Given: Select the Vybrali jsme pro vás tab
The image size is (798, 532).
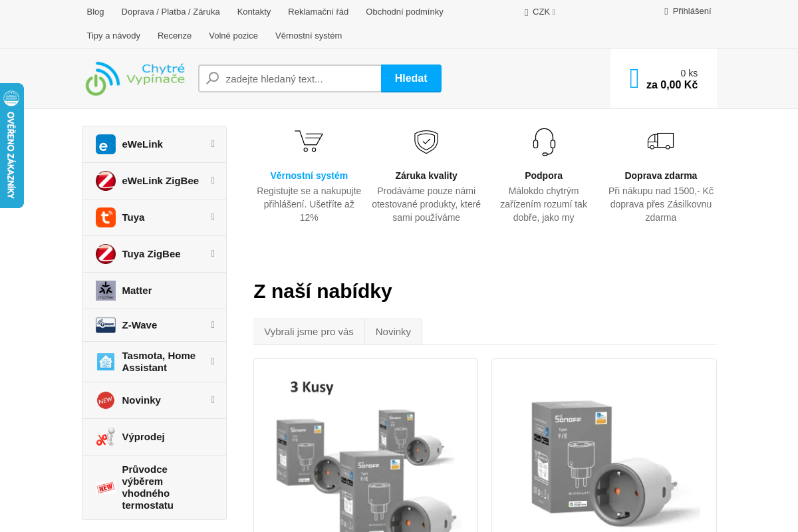Looking at the screenshot, I should (x=309, y=332).
